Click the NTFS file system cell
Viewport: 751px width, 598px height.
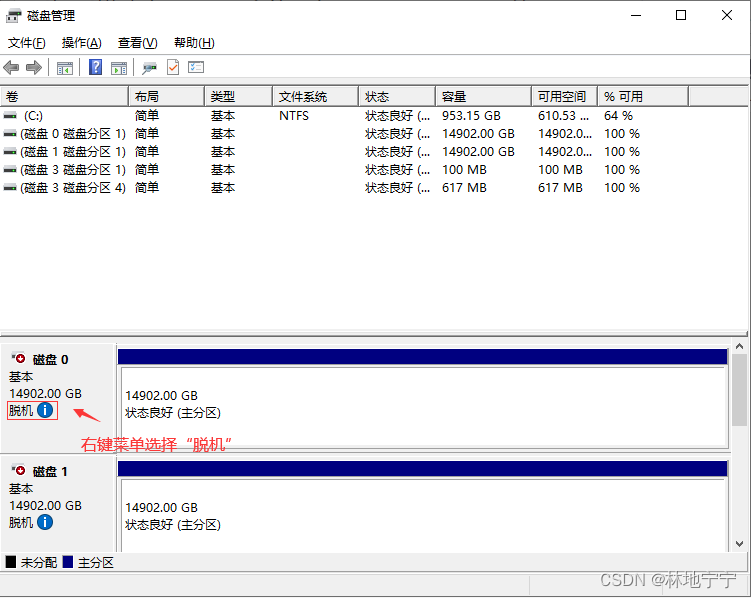click(294, 116)
